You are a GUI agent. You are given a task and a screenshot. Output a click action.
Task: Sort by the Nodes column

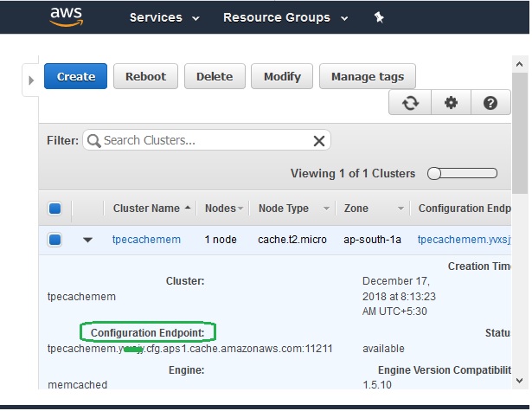(x=223, y=209)
